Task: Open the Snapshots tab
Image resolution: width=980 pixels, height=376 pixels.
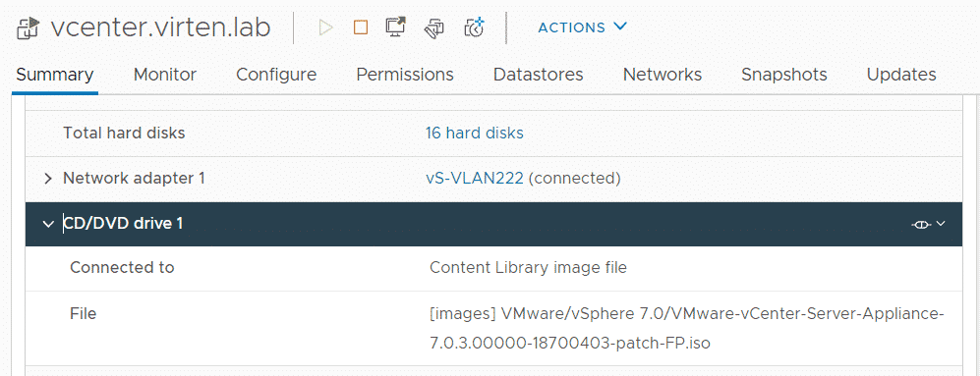Action: click(x=784, y=75)
